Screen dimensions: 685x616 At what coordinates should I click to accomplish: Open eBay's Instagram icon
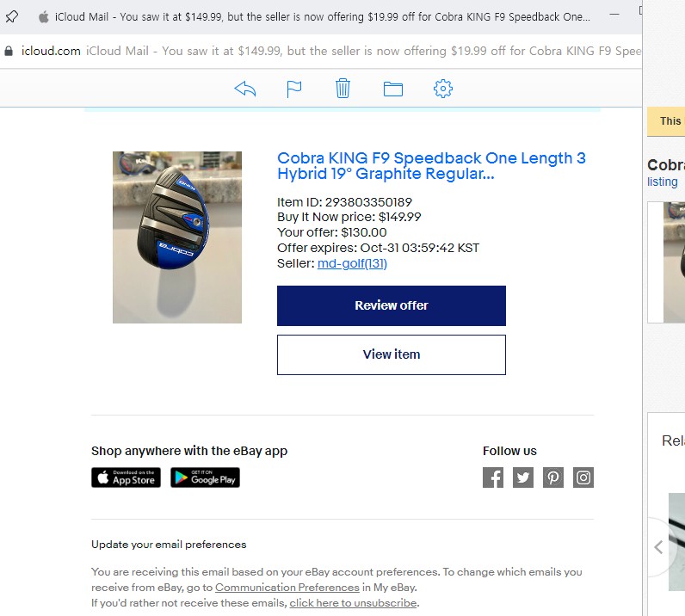583,477
